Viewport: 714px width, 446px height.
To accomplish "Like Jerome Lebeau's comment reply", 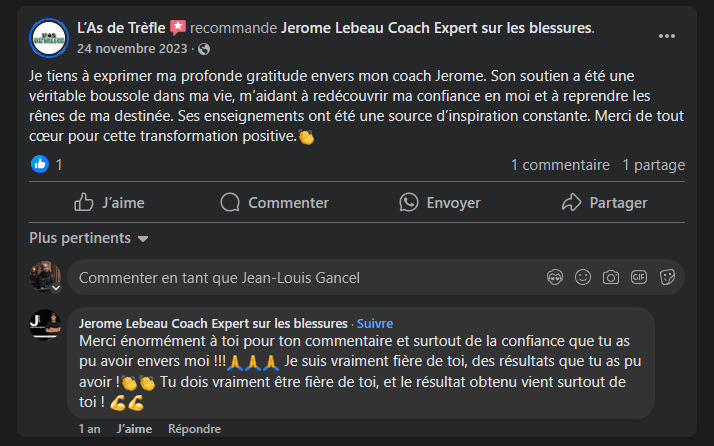I will pos(134,429).
